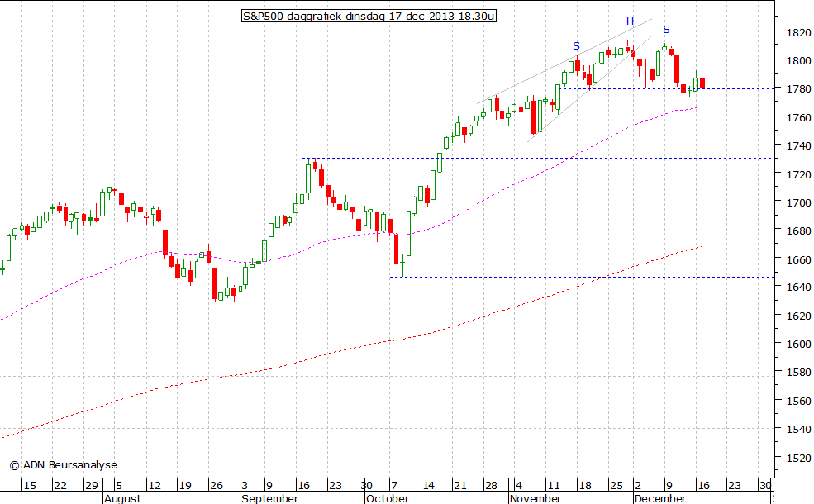
Task: Select the 1520 price axis label
Action: click(799, 458)
